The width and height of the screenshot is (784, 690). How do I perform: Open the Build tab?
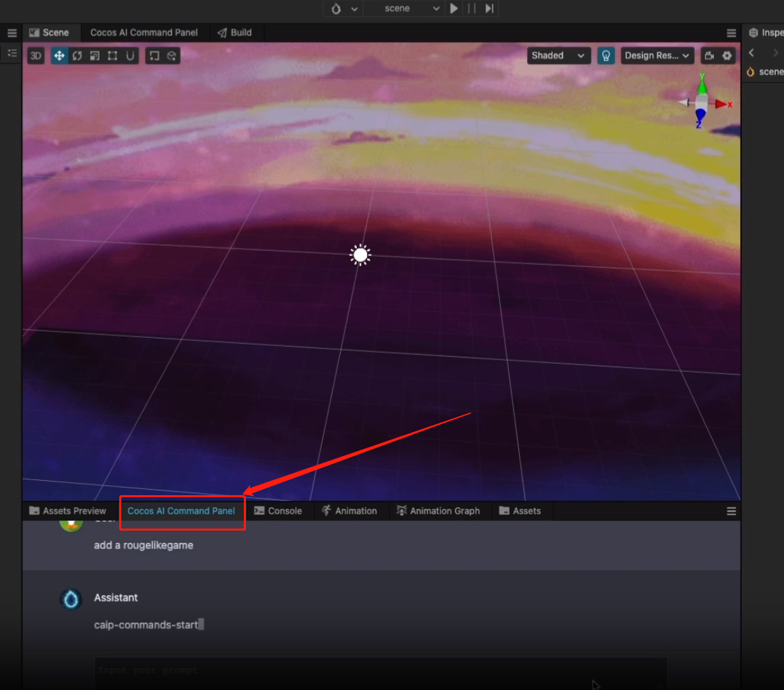[235, 33]
